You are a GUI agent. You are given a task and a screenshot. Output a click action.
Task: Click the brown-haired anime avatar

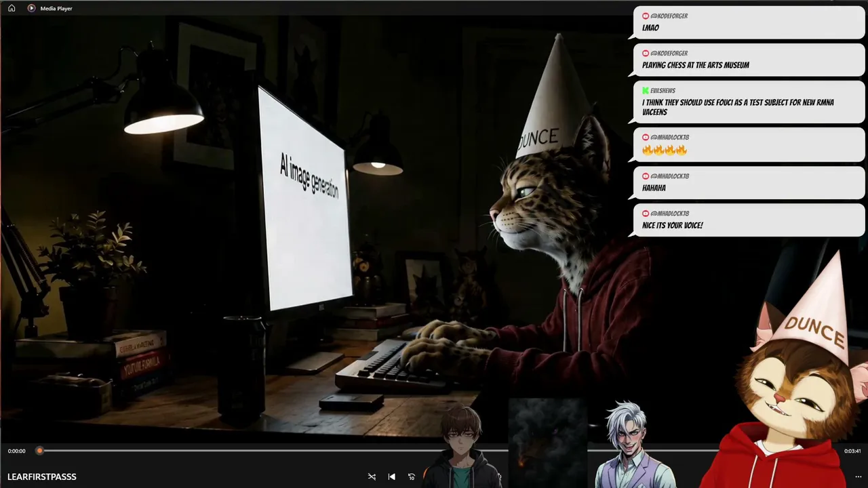point(462,446)
